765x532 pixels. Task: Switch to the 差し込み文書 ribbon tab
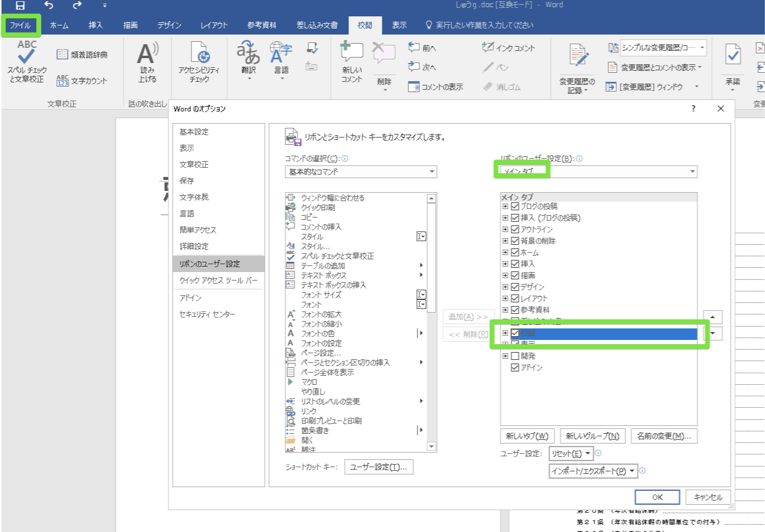tap(317, 25)
